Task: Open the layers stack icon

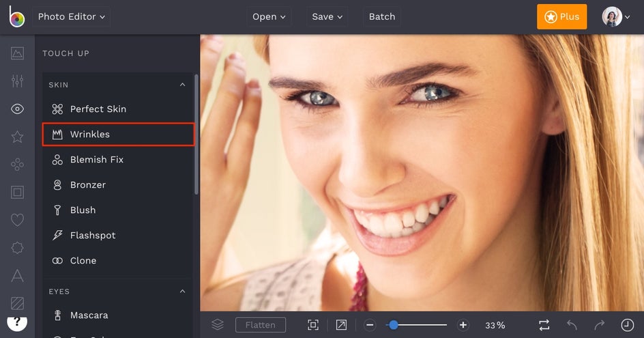Action: click(x=218, y=325)
